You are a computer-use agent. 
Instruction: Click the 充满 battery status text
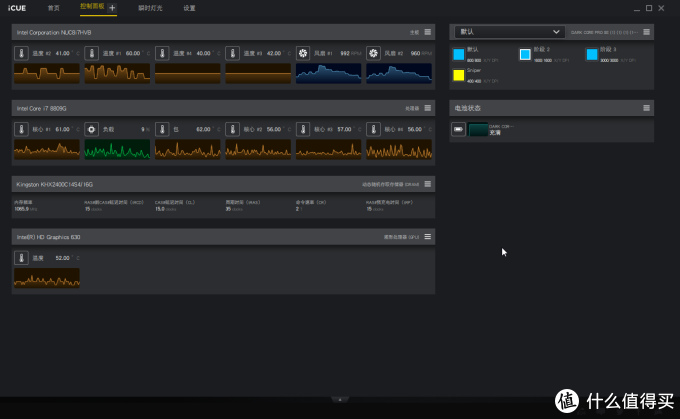pos(495,132)
